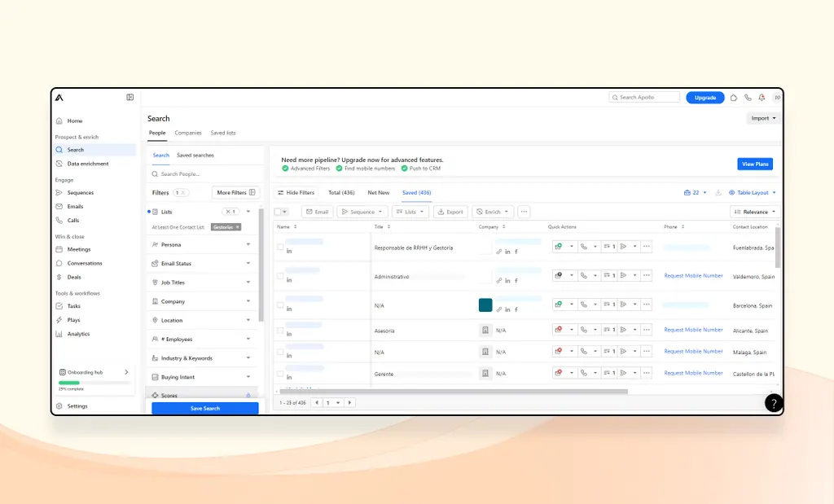Check the Administrativo row checkbox

tap(280, 276)
